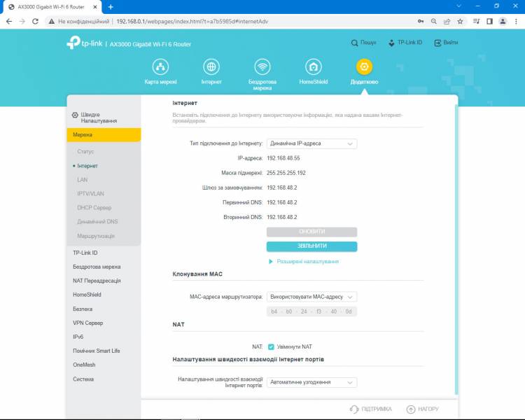Click IP address value 192.168.48.55

pyautogui.click(x=283, y=158)
